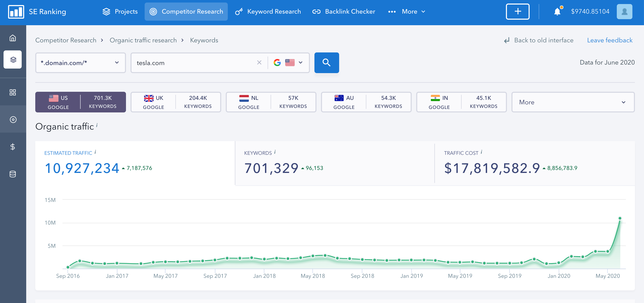Open the dollar sign sidebar icon
The width and height of the screenshot is (644, 303).
13,147
